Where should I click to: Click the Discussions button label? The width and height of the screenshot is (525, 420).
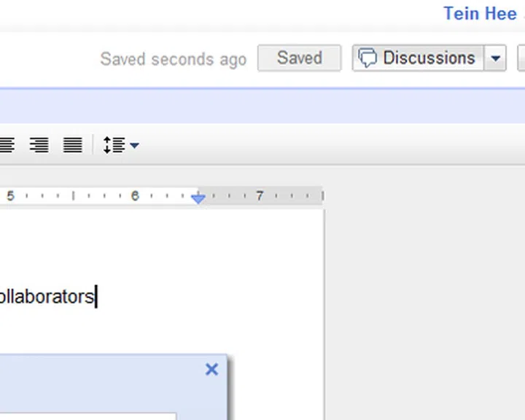click(429, 58)
